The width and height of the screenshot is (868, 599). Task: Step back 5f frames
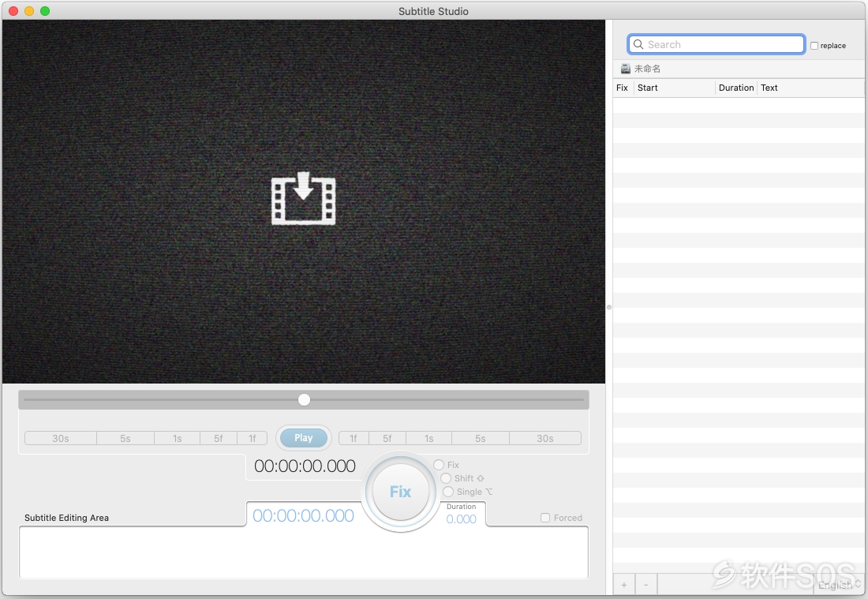click(219, 439)
